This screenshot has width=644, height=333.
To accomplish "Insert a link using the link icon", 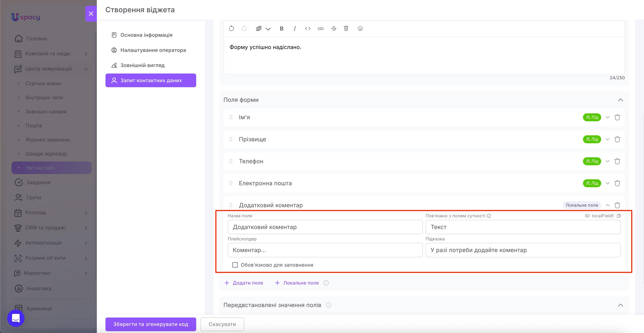I will tap(321, 28).
